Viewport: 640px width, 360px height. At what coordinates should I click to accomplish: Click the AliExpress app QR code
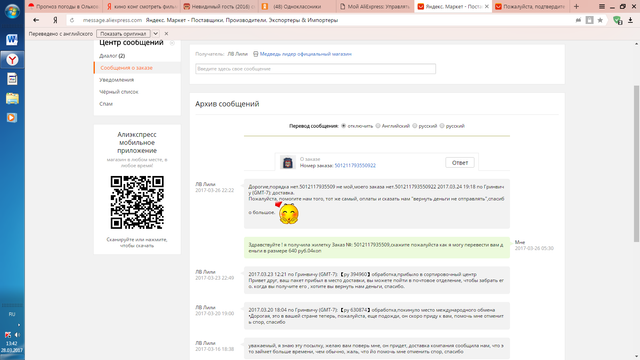click(x=137, y=202)
